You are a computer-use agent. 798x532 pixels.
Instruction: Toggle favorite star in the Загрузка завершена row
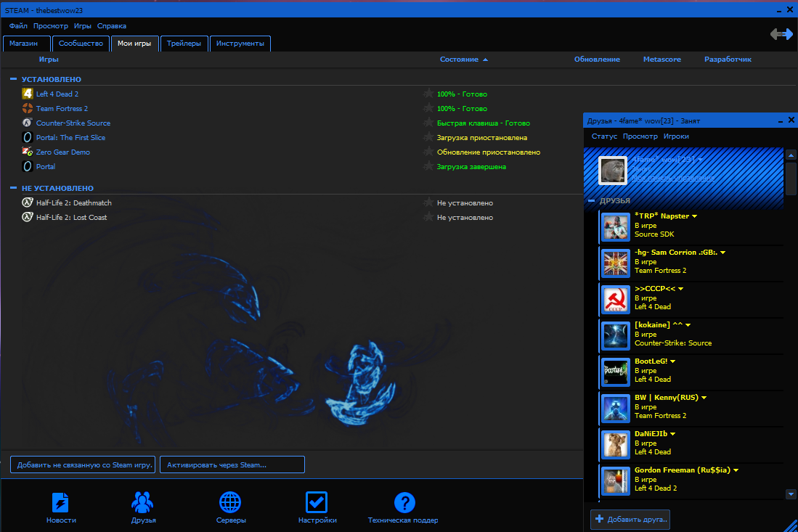tap(428, 166)
